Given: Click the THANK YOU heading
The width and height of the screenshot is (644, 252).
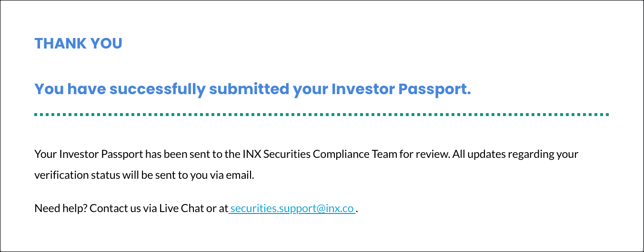Looking at the screenshot, I should (x=79, y=43).
